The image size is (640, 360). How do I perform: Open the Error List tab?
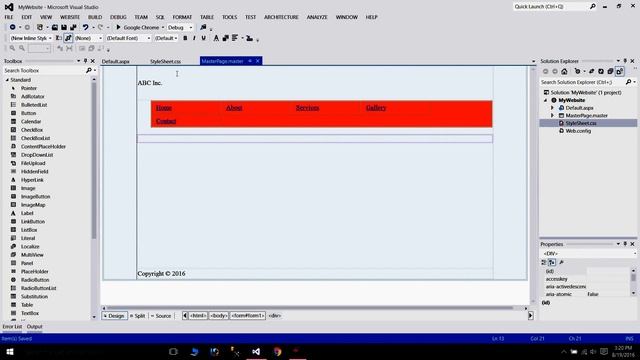[12, 327]
